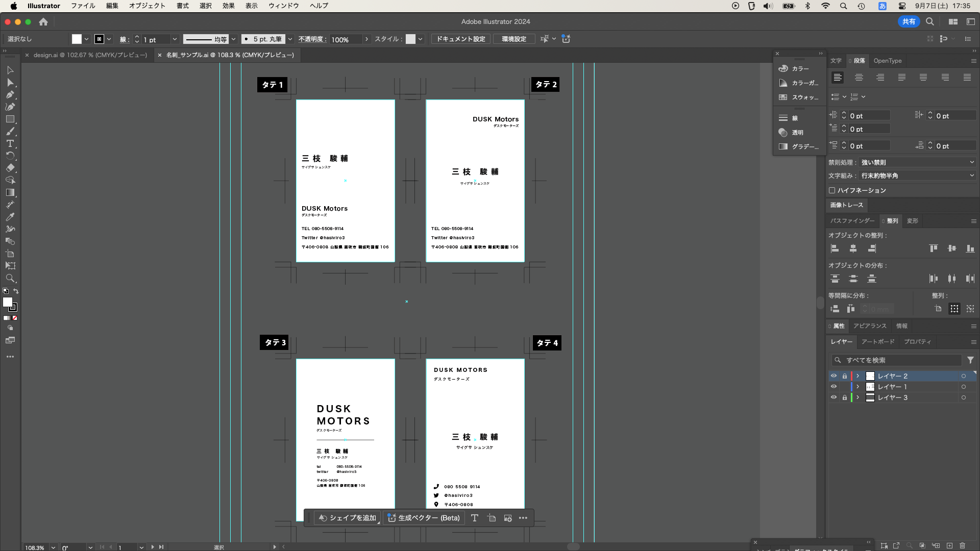Viewport: 980px width, 551px height.
Task: Center-align the paragraph text
Action: [859, 78]
